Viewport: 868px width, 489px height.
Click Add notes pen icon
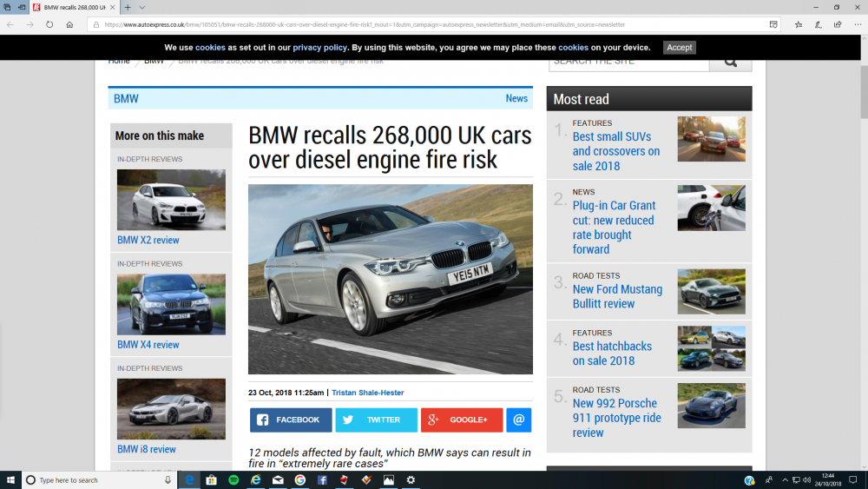[x=819, y=24]
